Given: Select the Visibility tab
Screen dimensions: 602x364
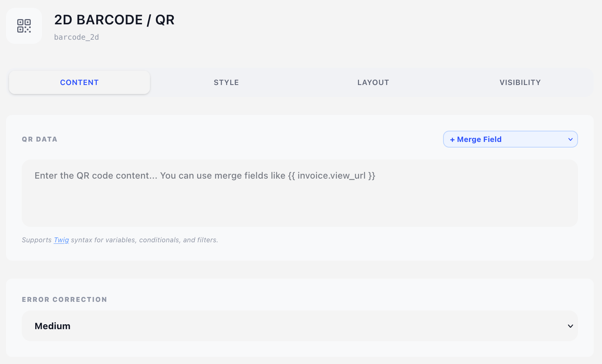Looking at the screenshot, I should (x=520, y=82).
